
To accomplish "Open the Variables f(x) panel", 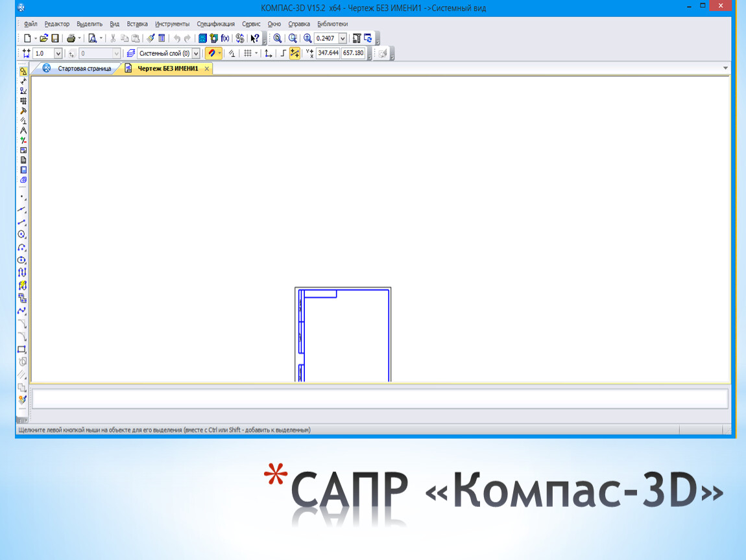I will [225, 38].
